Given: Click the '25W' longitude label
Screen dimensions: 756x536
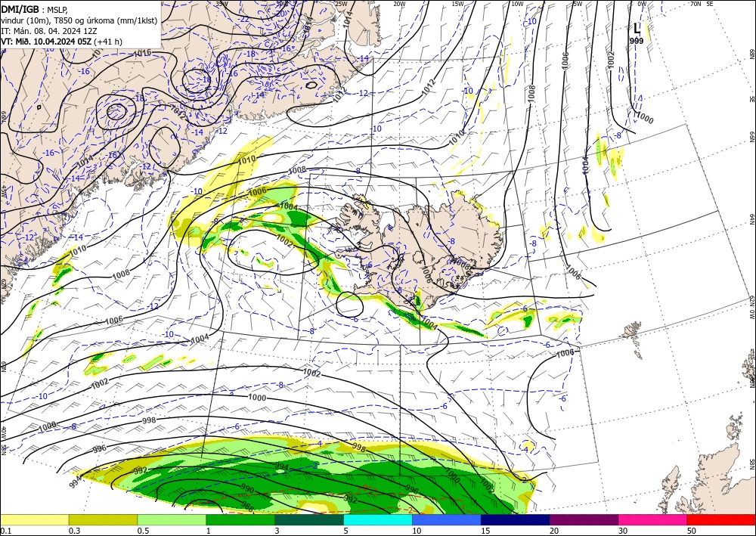Looking at the screenshot, I should click(x=341, y=4).
